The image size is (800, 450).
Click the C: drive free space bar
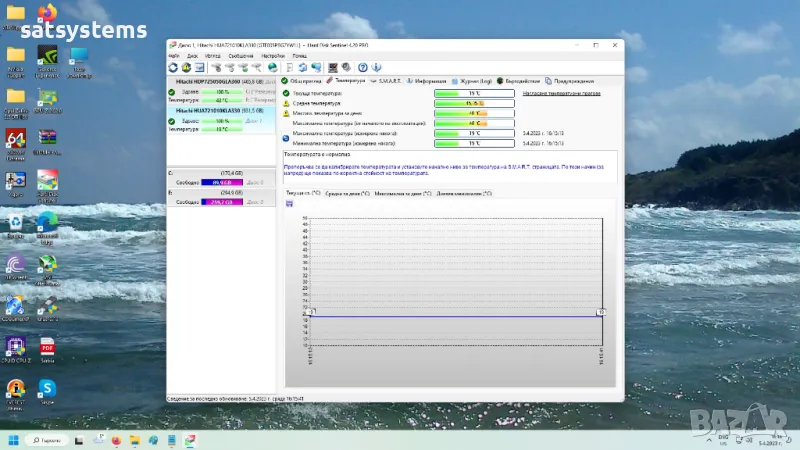(x=216, y=182)
